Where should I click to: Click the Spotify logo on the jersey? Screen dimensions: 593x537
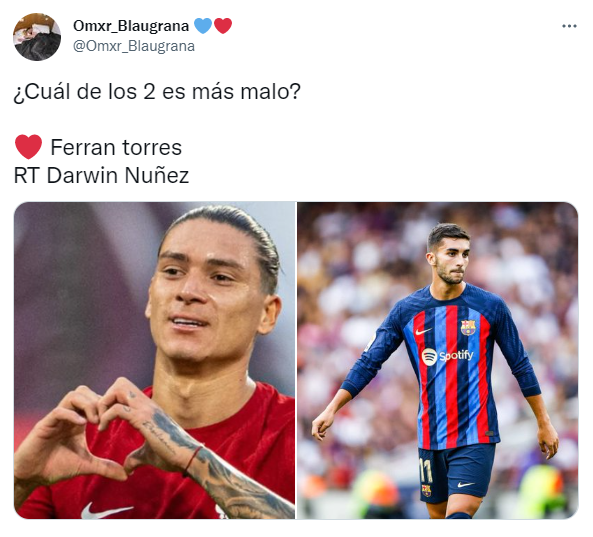click(x=447, y=356)
